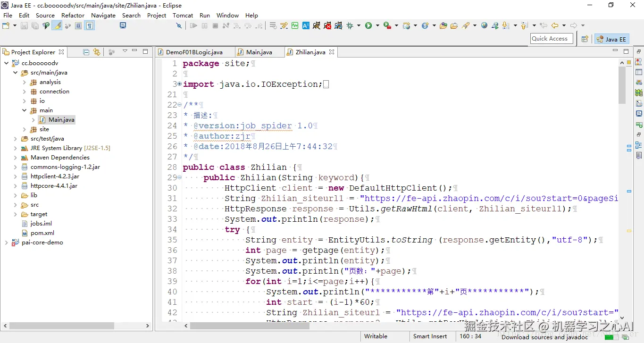Image resolution: width=644 pixels, height=343 pixels.
Task: Click the Step Into debug icon
Action: coord(237,25)
